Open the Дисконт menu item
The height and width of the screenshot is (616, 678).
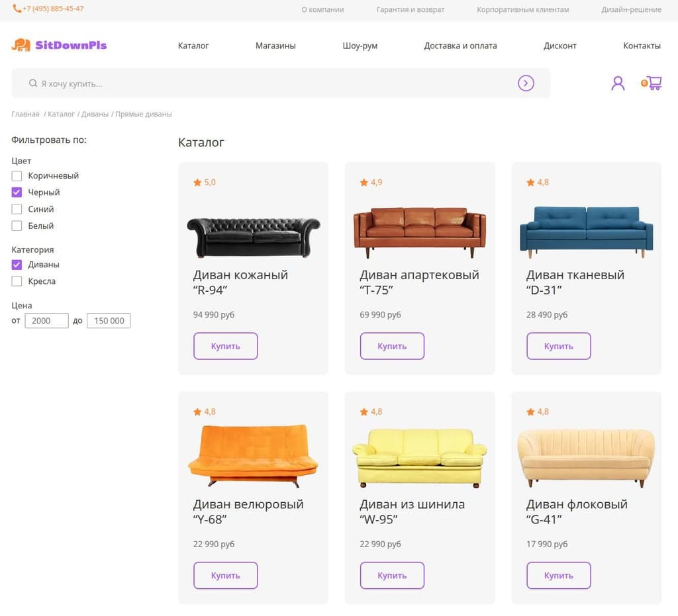click(560, 46)
